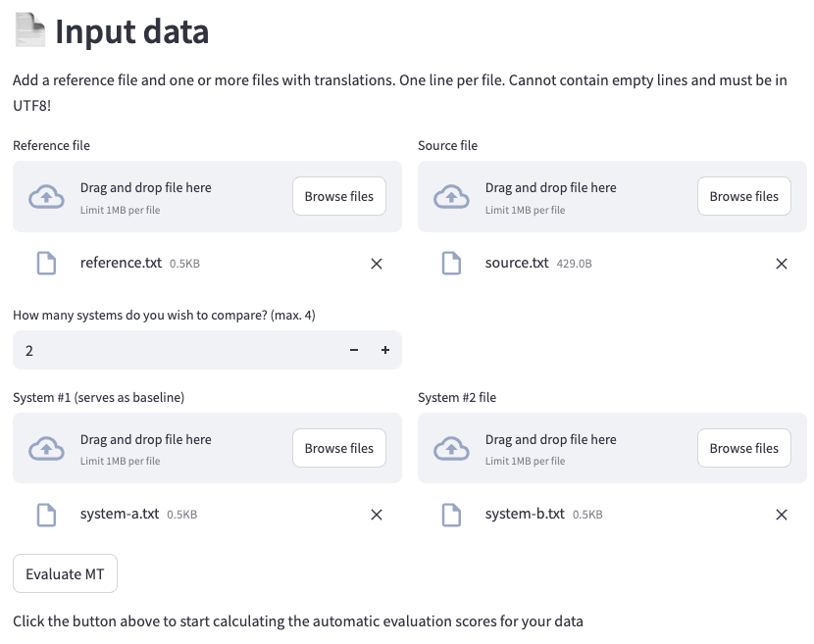The width and height of the screenshot is (814, 644).
Task: Click the reference.txt document icon
Action: pyautogui.click(x=46, y=263)
